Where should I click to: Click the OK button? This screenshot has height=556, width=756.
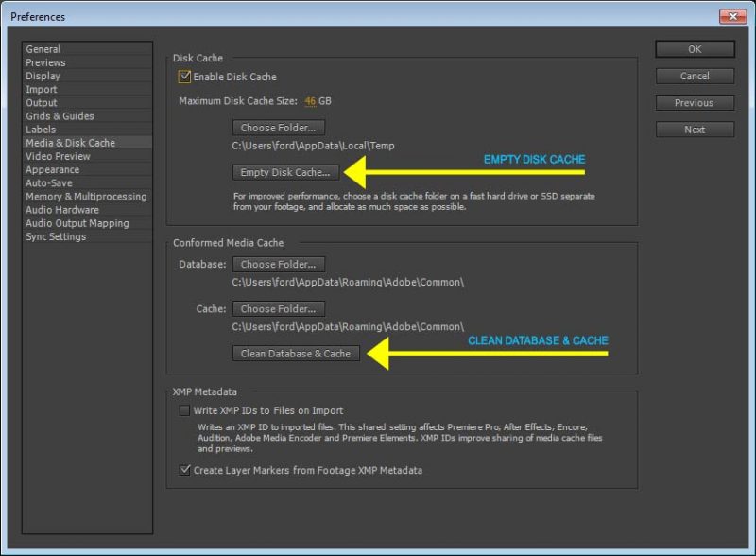694,48
